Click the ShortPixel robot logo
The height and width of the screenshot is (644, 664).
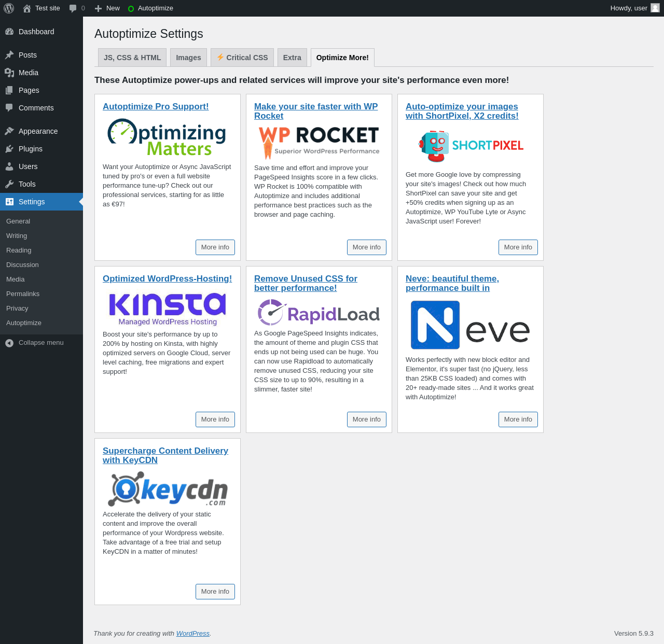point(471,147)
